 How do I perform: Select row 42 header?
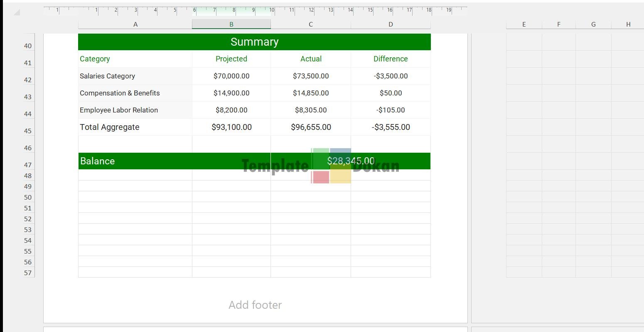tap(28, 80)
